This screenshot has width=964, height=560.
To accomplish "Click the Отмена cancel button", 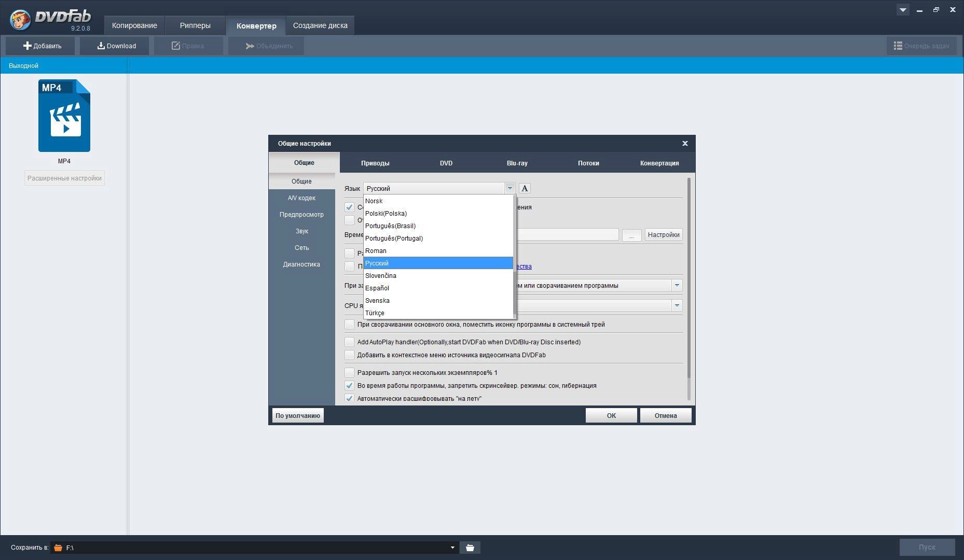I will click(x=666, y=415).
